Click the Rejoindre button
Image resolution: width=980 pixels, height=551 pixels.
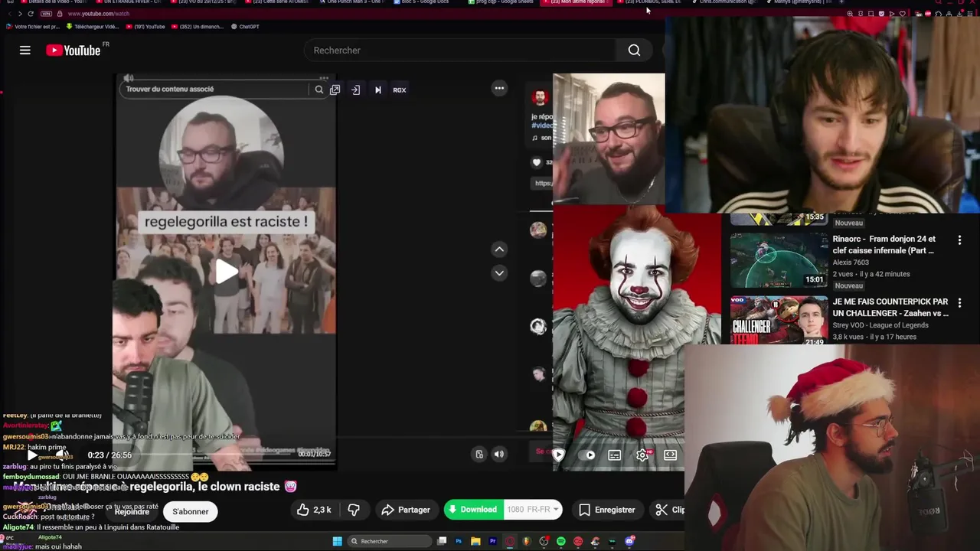132,511
